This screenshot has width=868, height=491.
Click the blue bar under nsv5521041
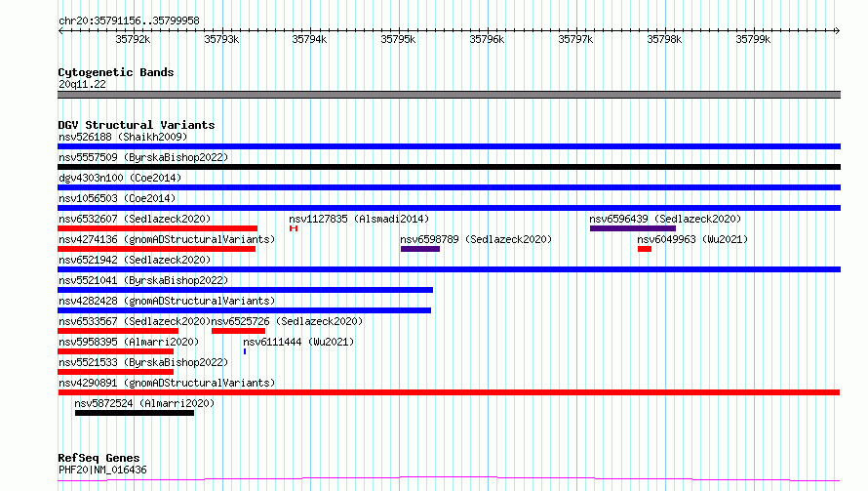[245, 290]
